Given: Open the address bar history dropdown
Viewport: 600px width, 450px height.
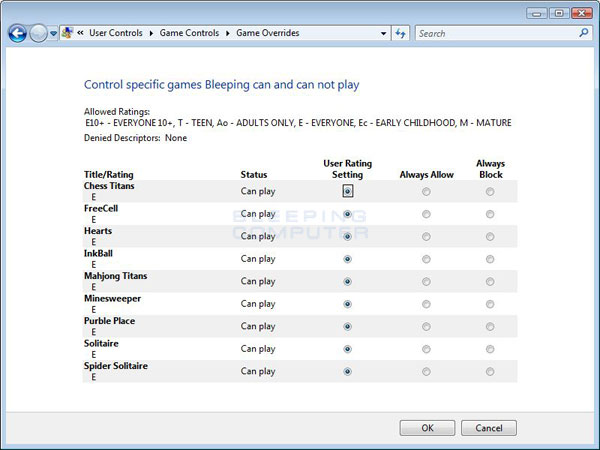Looking at the screenshot, I should click(x=383, y=34).
